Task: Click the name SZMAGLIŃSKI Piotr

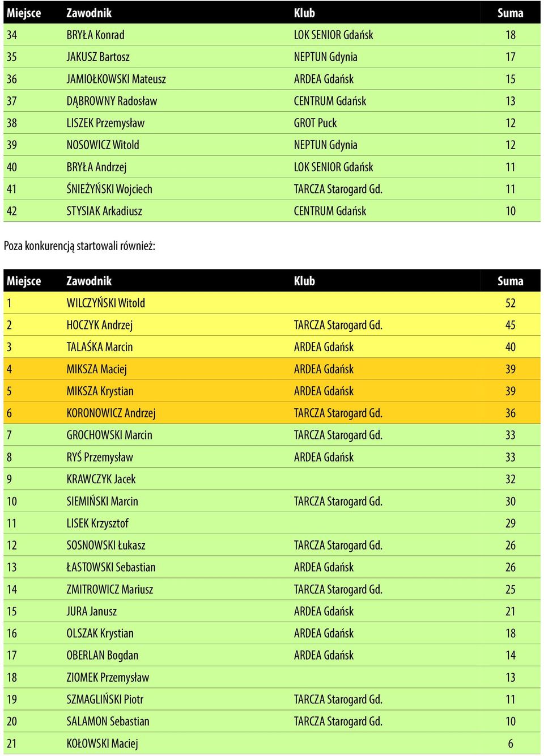Action: (105, 699)
